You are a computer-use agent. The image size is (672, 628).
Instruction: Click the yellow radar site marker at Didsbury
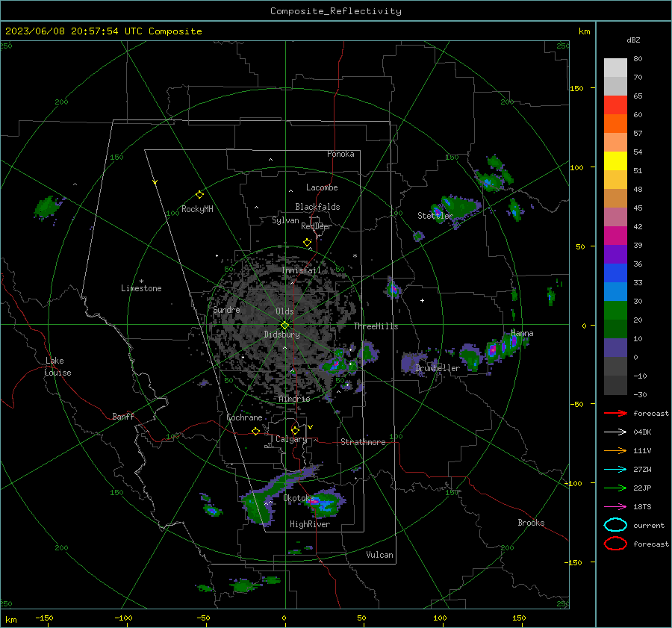point(285,326)
